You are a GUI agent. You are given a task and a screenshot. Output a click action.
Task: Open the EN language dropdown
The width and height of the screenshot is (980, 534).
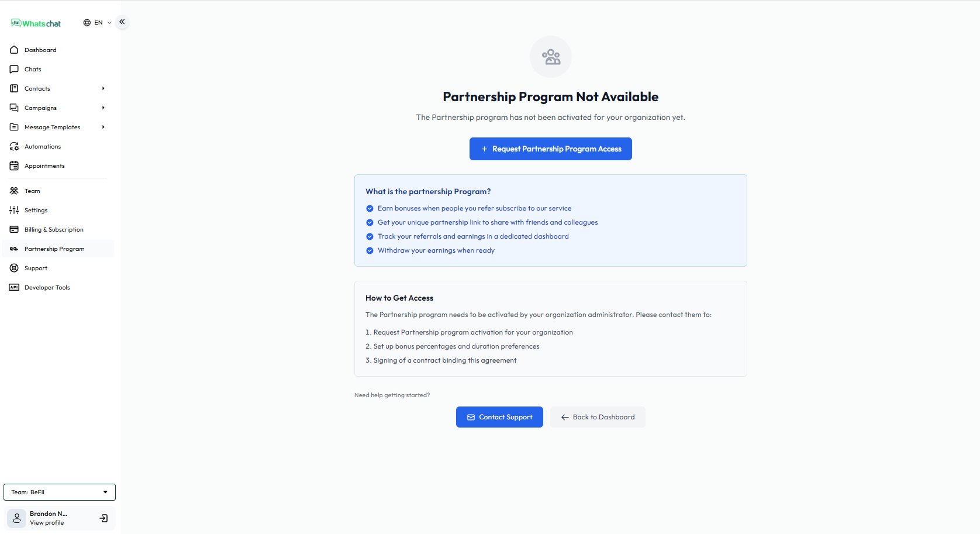[x=98, y=23]
